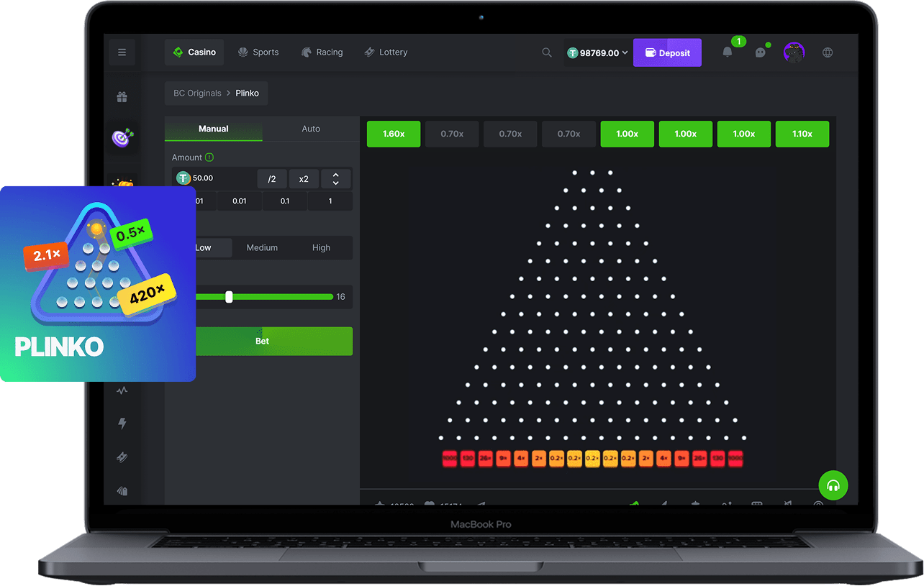Open the green headset support button
Viewport: 924px width, 586px height.
(833, 485)
